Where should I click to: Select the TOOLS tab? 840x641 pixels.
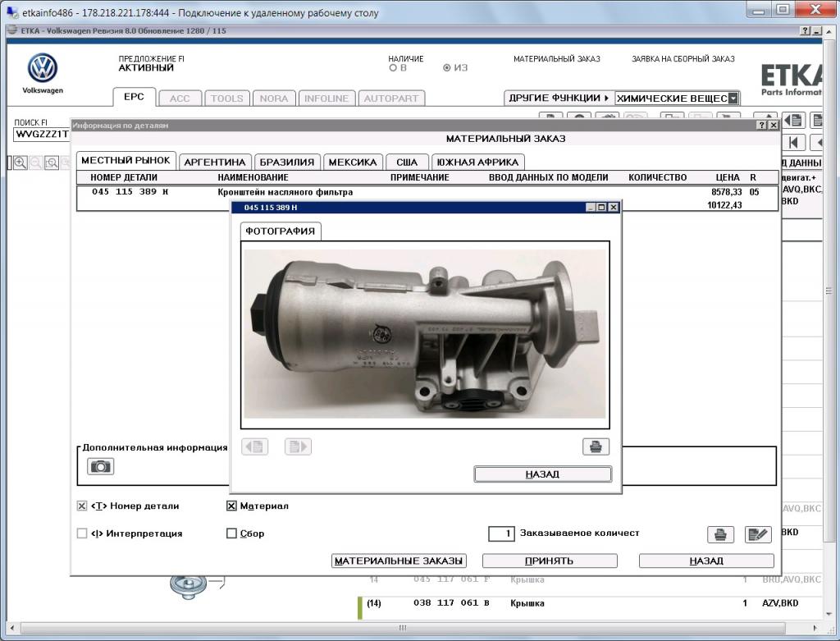click(227, 98)
